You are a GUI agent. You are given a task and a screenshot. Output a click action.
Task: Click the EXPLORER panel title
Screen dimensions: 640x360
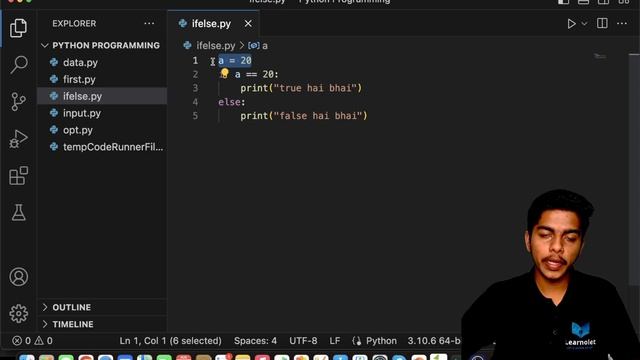pos(74,23)
